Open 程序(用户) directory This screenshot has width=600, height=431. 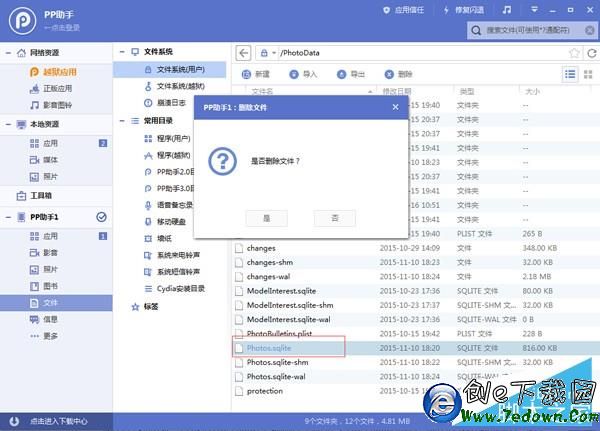point(167,139)
